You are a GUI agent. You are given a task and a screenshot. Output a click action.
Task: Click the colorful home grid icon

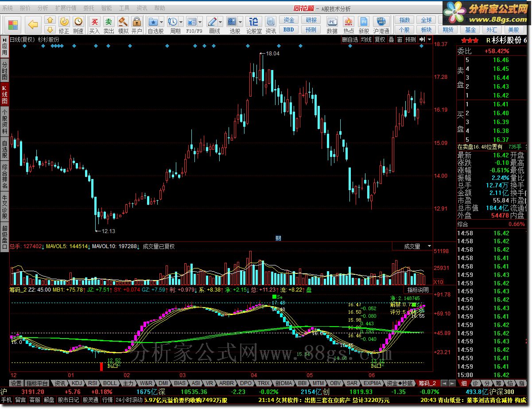(13, 25)
